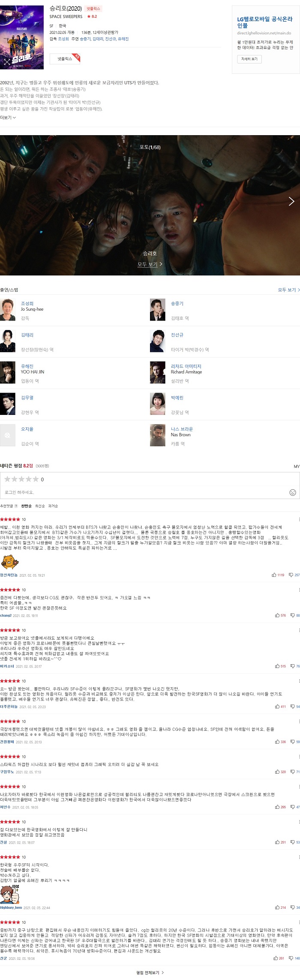Expand all ratings with 평점 전체보기
The image size is (300, 980).
pos(150,973)
